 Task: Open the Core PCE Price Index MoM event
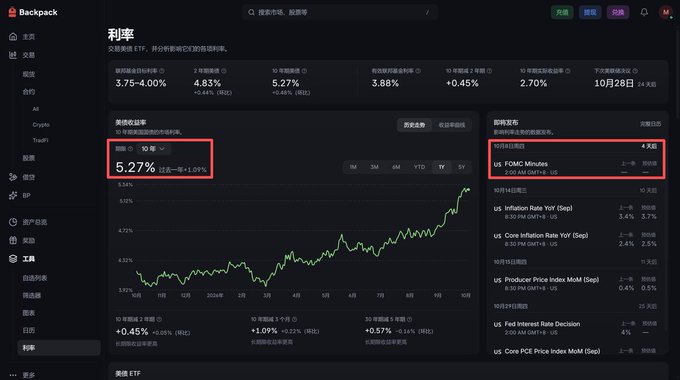click(x=576, y=351)
